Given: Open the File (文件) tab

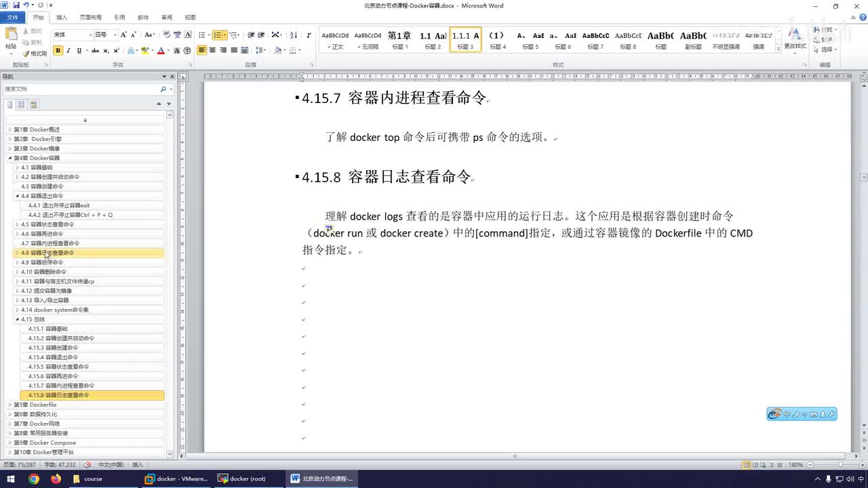Looking at the screenshot, I should tap(13, 18).
